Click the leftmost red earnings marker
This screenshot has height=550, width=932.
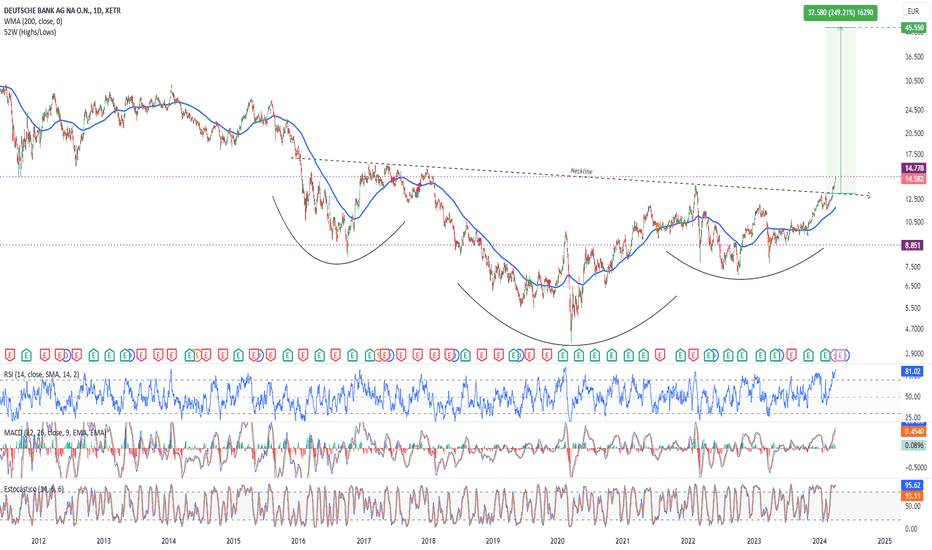point(10,356)
